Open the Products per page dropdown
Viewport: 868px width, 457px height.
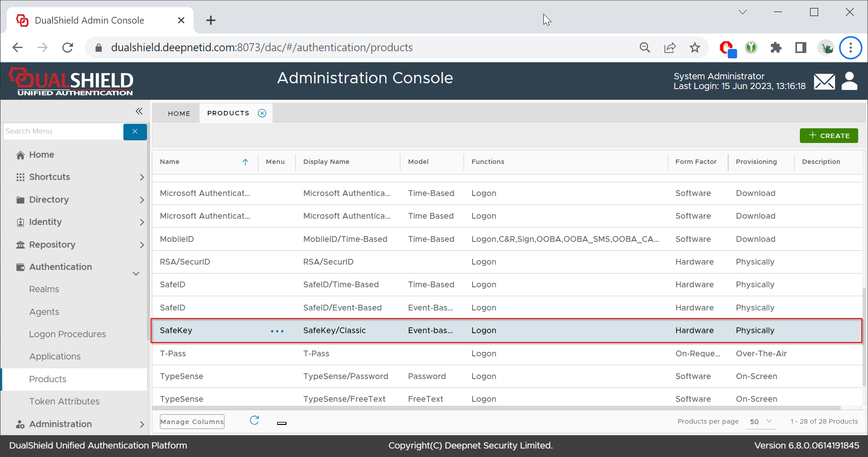pyautogui.click(x=761, y=421)
